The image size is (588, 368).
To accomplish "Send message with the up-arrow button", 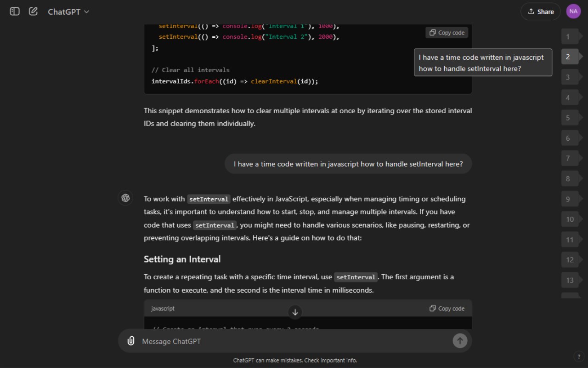I will click(460, 340).
